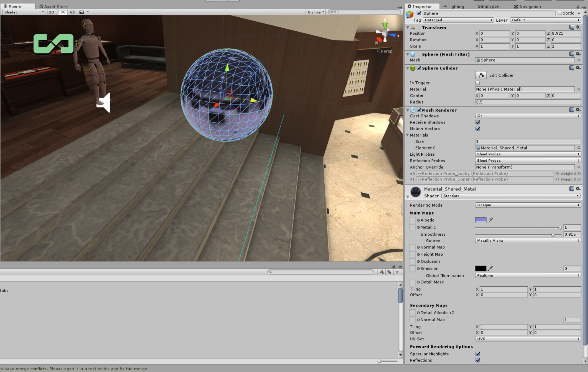
Task: Enable scene audio using the speaker icon
Action: (72, 12)
